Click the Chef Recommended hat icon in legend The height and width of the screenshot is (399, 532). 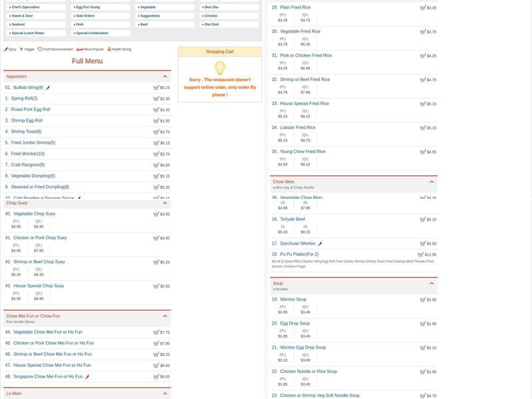click(x=40, y=49)
